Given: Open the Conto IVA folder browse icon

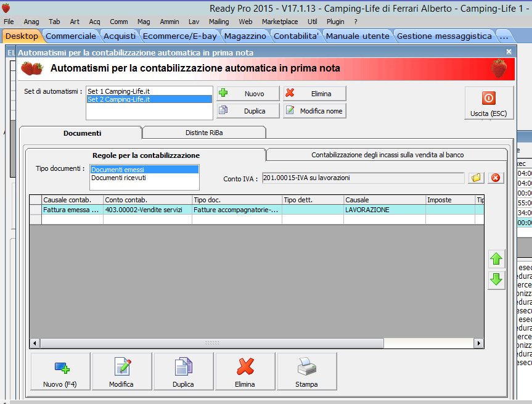Looking at the screenshot, I should coord(476,178).
